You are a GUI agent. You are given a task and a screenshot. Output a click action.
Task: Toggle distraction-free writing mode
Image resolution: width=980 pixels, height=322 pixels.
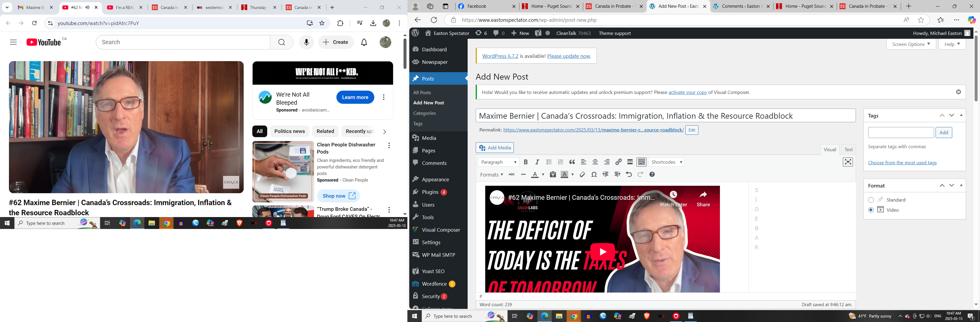(848, 162)
